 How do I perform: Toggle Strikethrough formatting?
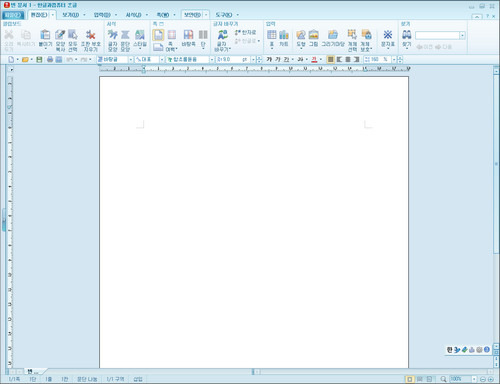tap(300, 59)
